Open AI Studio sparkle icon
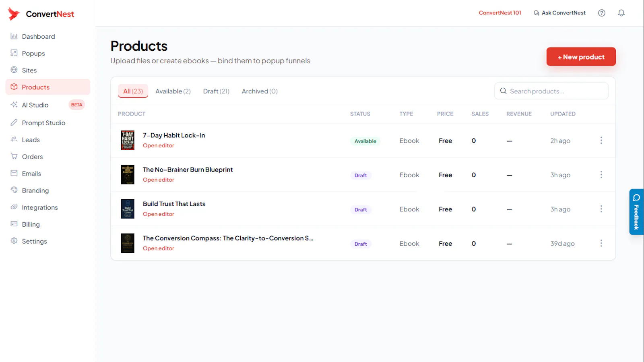 [x=14, y=105]
